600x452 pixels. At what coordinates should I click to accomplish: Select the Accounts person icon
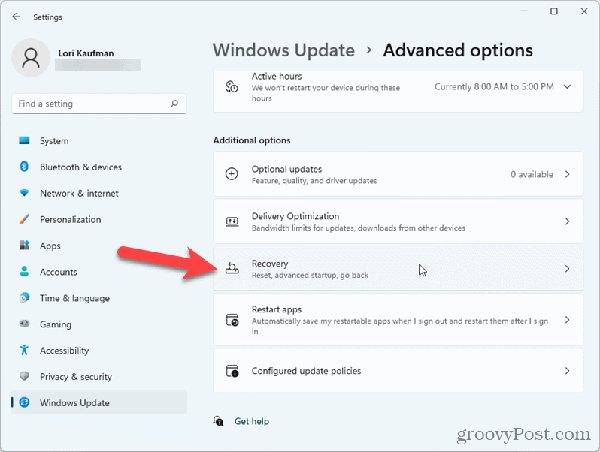[24, 272]
